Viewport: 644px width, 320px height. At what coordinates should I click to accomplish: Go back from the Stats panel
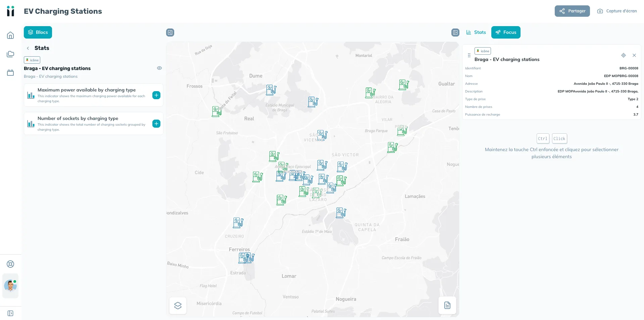[x=28, y=48]
